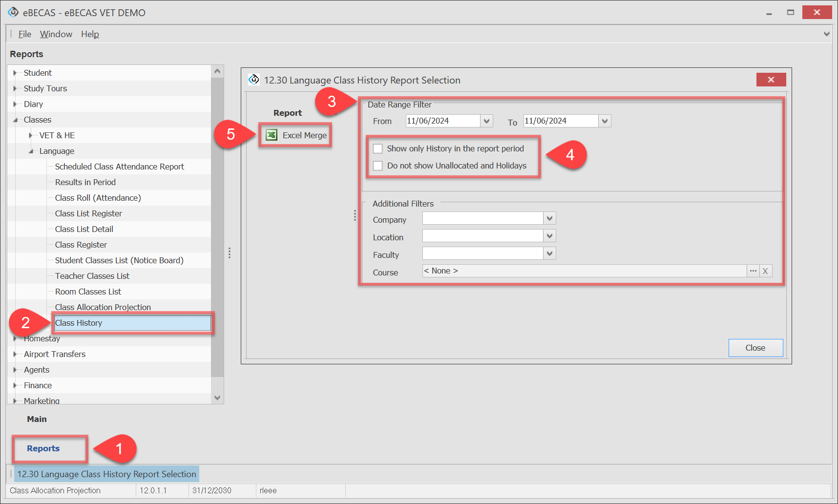Open Course picker with ellipsis button
Image resolution: width=838 pixels, height=504 pixels.
click(x=753, y=271)
